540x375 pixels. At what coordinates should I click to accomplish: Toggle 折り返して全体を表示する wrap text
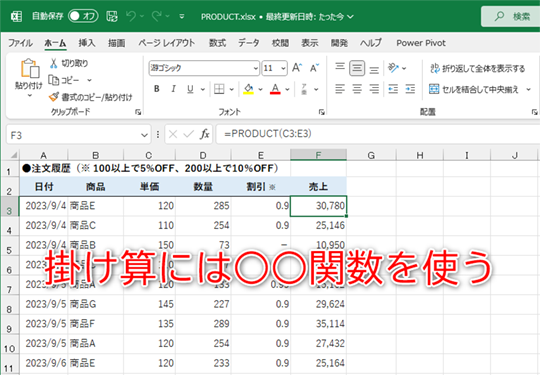pyautogui.click(x=477, y=68)
